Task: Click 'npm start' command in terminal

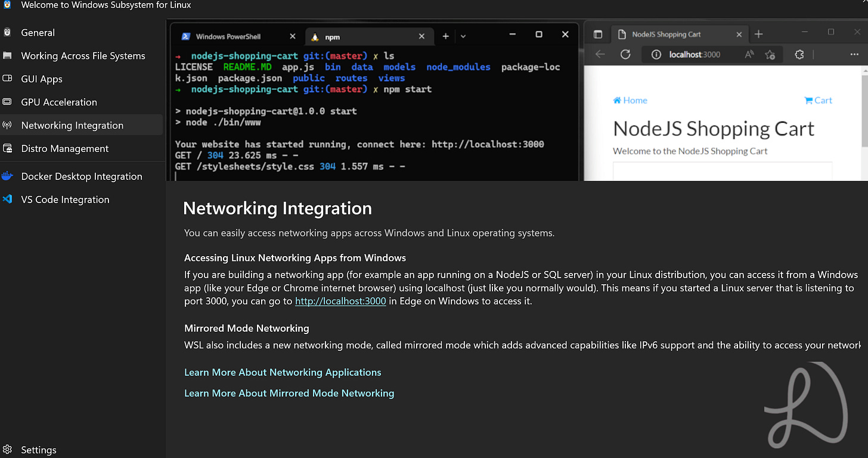Action: (408, 89)
